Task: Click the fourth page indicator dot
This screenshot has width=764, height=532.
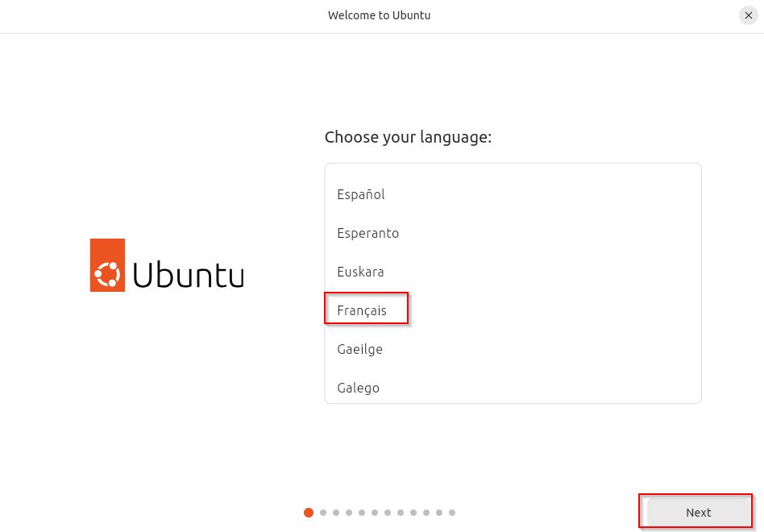Action: pyautogui.click(x=349, y=513)
